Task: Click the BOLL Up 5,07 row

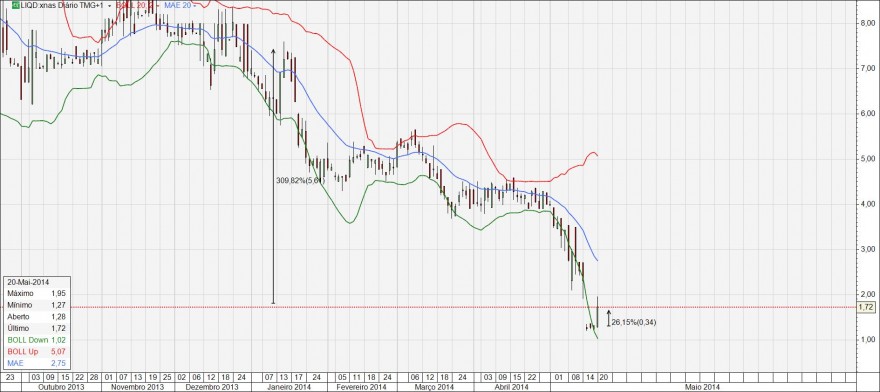Action: 36,352
